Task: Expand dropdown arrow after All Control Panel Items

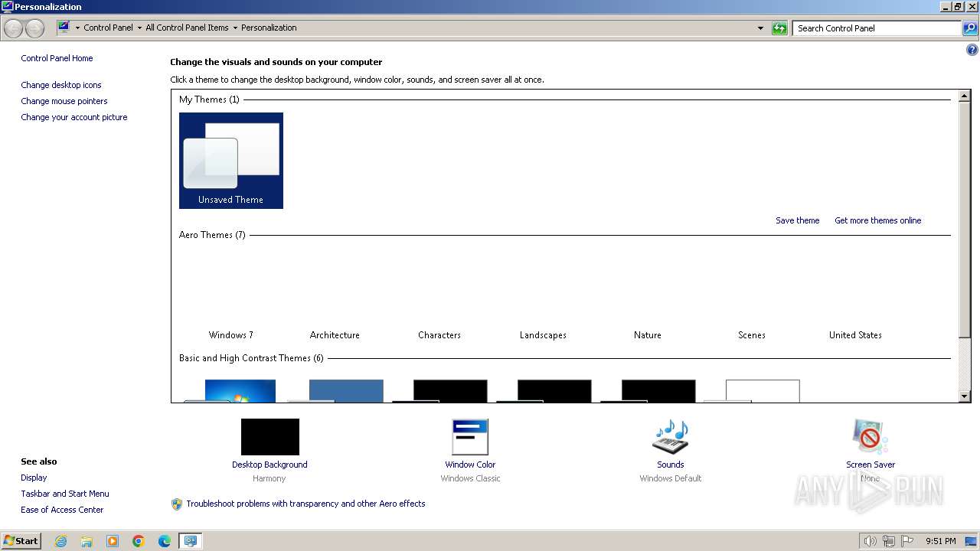Action: pyautogui.click(x=235, y=28)
